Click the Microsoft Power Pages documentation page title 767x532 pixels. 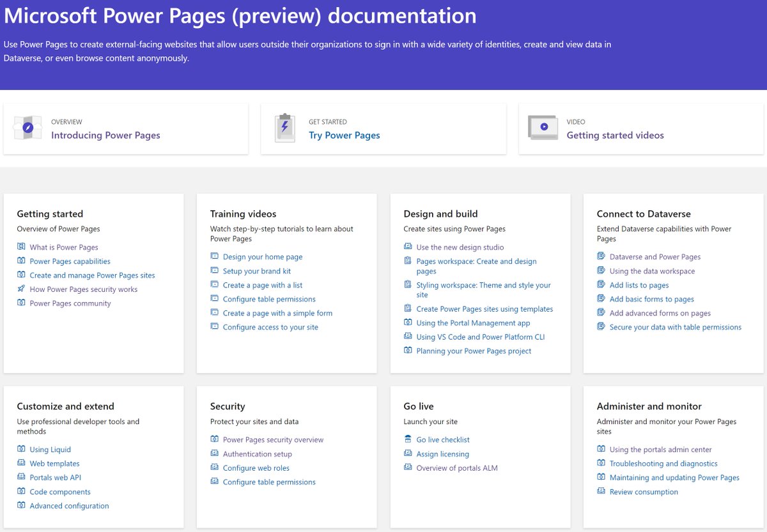coord(240,15)
